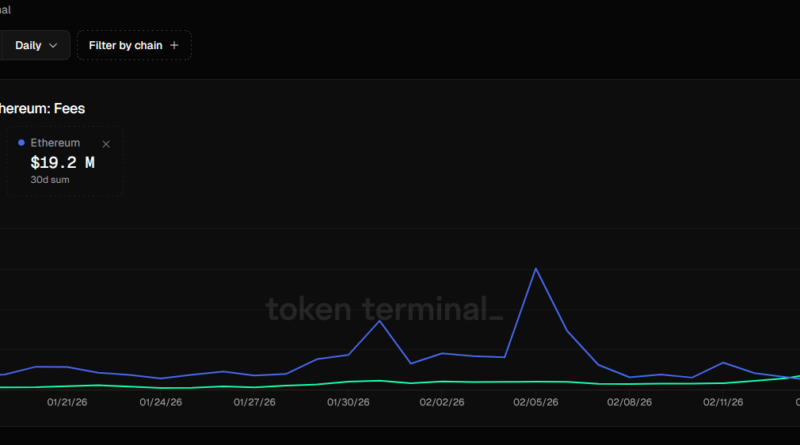Click the 30d sum label
800x445 pixels.
(x=48, y=180)
